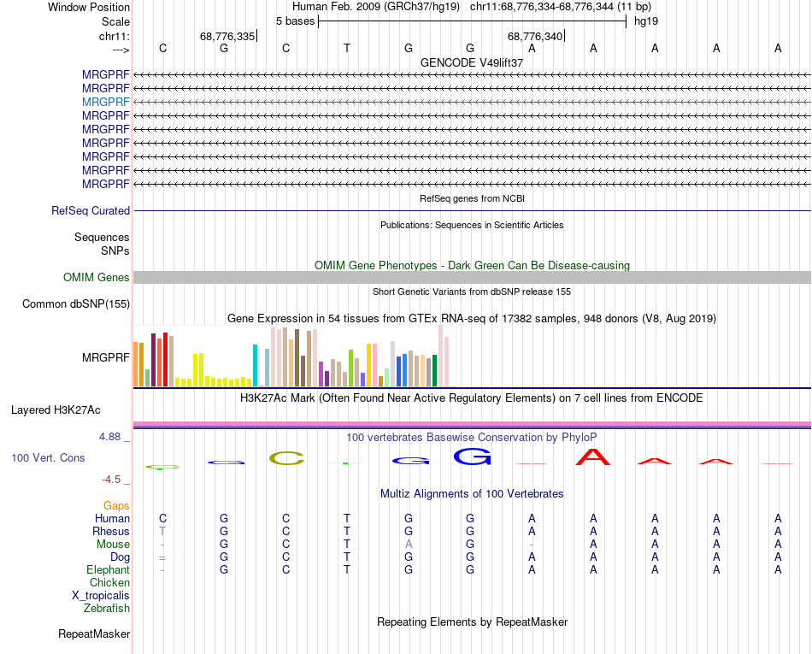Click the faded A in Mouse row
The height and width of the screenshot is (654, 812).
point(409,545)
